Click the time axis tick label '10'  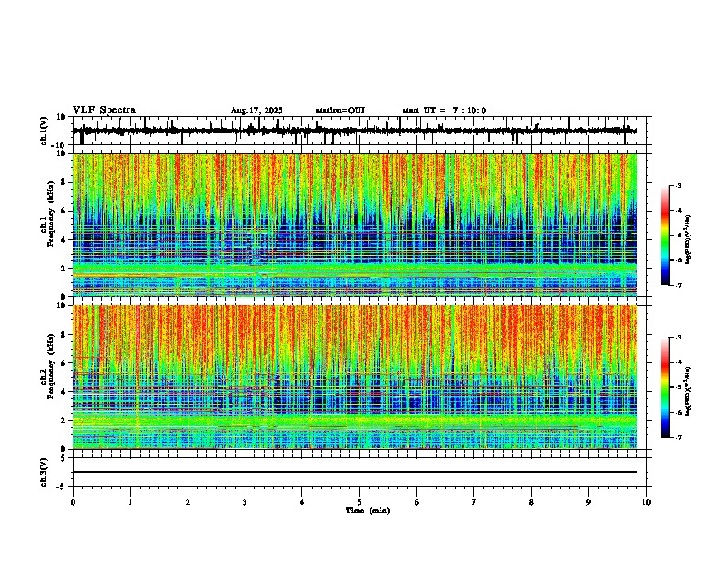click(646, 502)
